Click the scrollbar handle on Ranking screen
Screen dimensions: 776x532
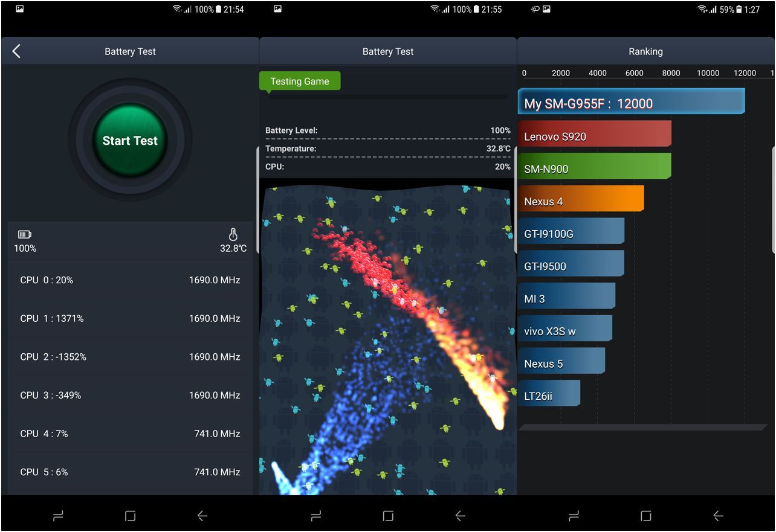point(774,199)
